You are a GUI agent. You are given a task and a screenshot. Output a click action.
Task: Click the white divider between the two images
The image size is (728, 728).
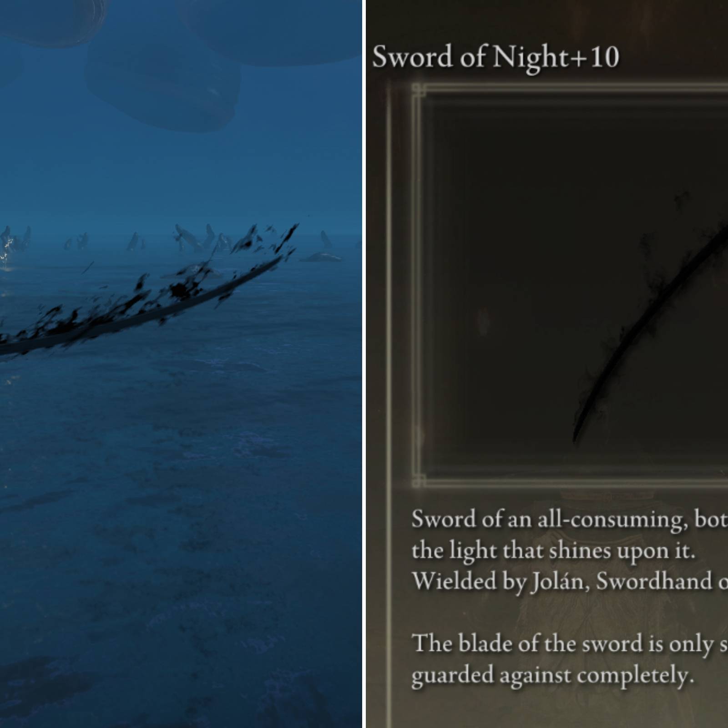pos(364,364)
